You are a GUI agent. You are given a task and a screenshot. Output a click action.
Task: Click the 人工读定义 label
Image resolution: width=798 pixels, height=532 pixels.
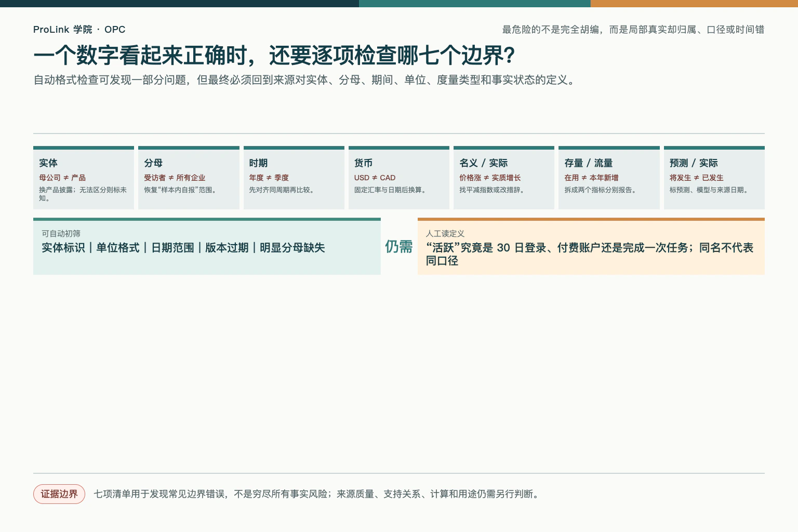[x=445, y=234]
